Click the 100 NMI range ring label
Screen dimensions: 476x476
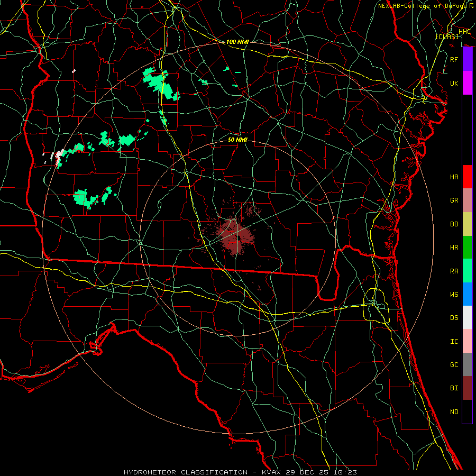click(x=237, y=42)
